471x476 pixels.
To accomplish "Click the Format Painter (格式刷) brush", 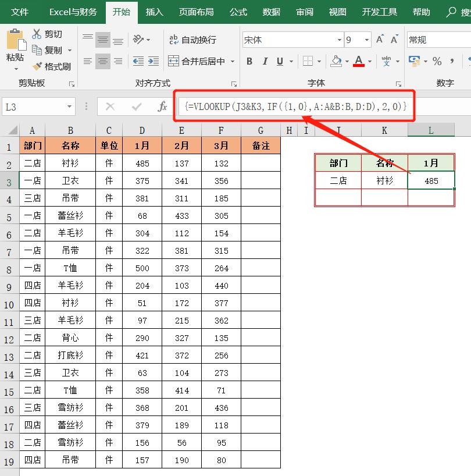I will click(38, 67).
